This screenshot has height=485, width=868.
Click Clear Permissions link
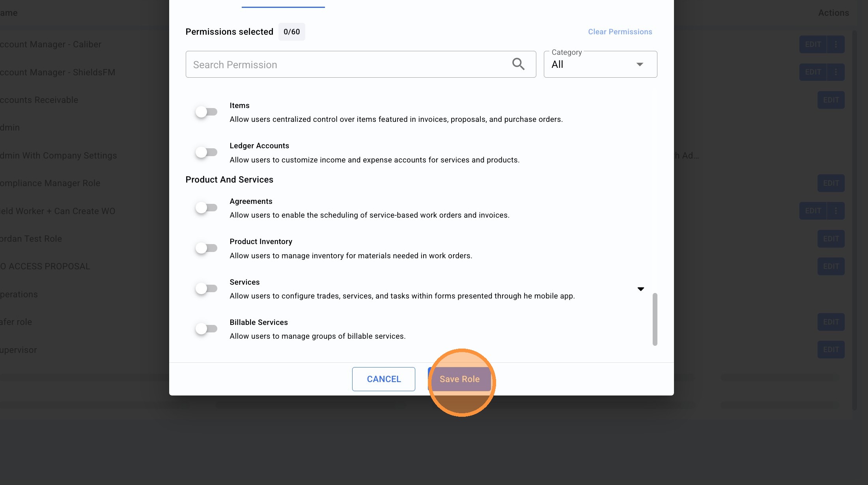coord(620,32)
